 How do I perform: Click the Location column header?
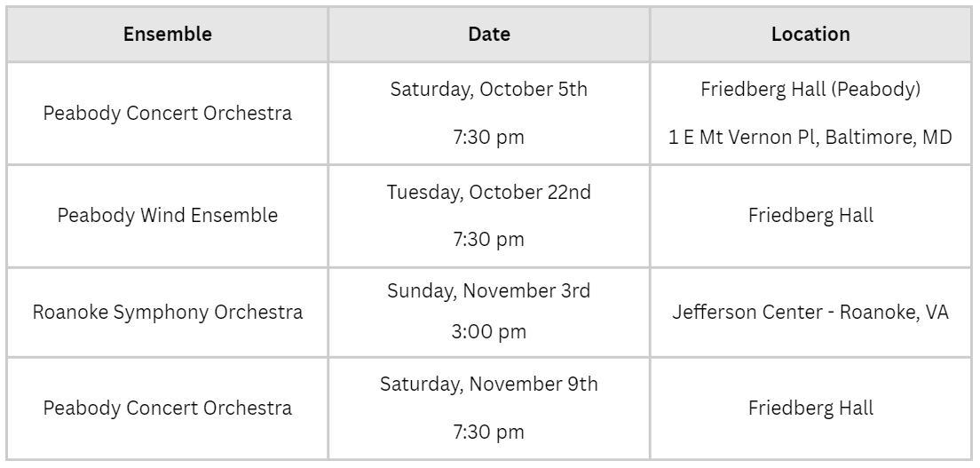[x=810, y=35]
